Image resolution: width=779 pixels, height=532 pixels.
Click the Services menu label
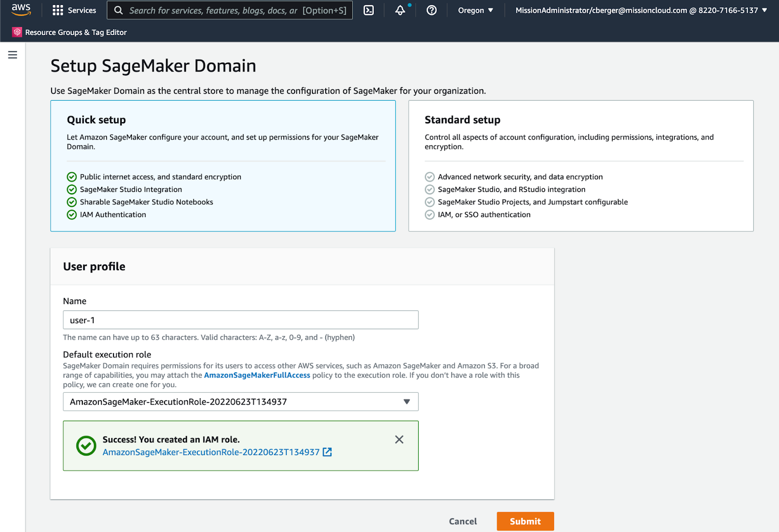(x=82, y=10)
